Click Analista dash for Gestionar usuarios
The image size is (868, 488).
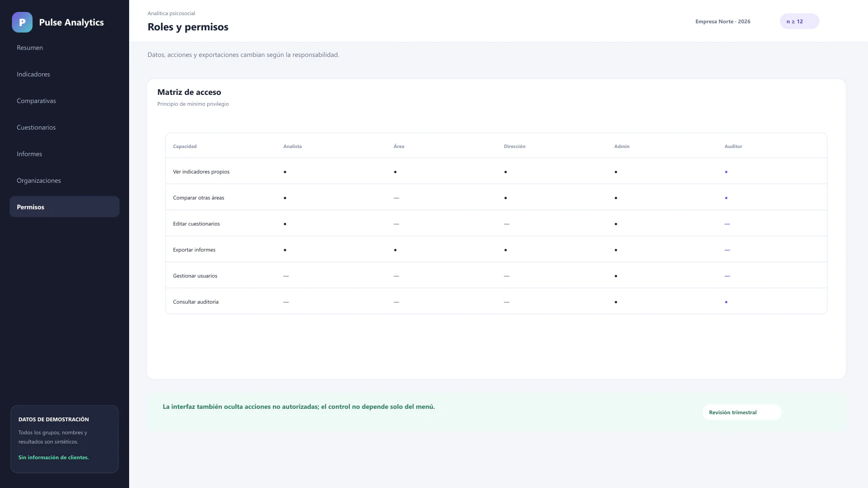[286, 276]
